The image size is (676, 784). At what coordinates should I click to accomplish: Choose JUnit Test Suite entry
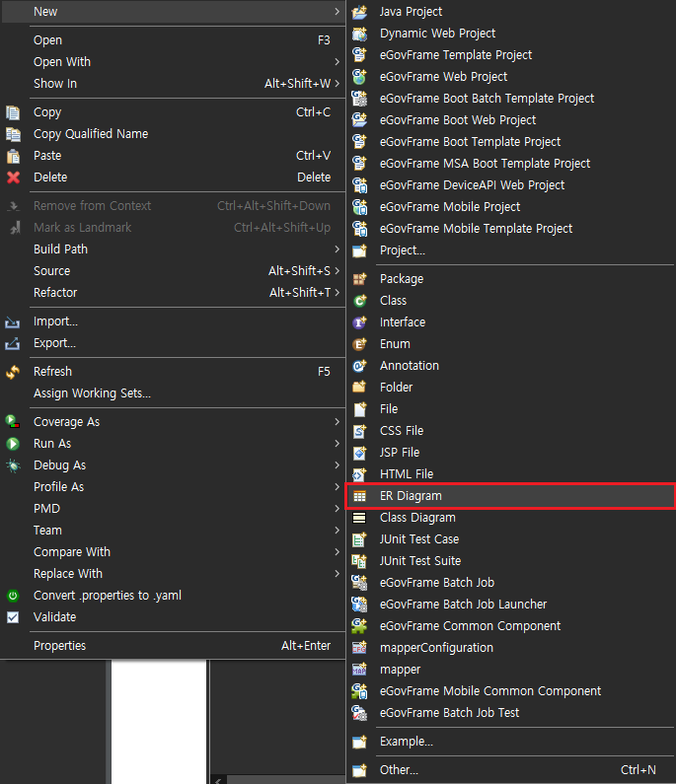[x=511, y=561]
